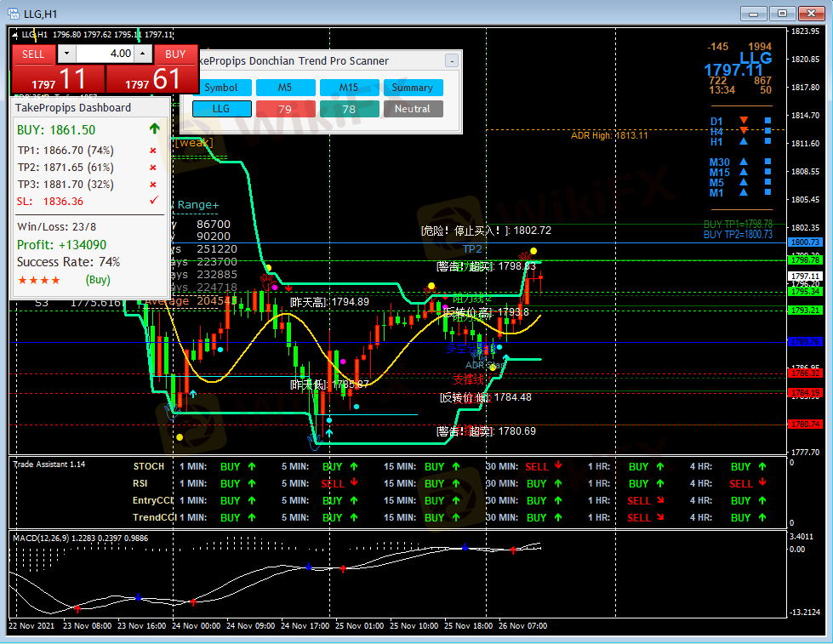833x644 pixels.
Task: Collapse the Donchian Trend Pro Scanner panel
Action: [x=452, y=60]
